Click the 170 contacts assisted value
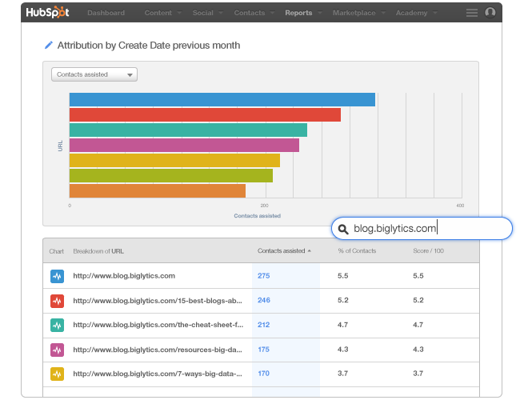Image resolution: width=520 pixels, height=420 pixels. point(264,374)
